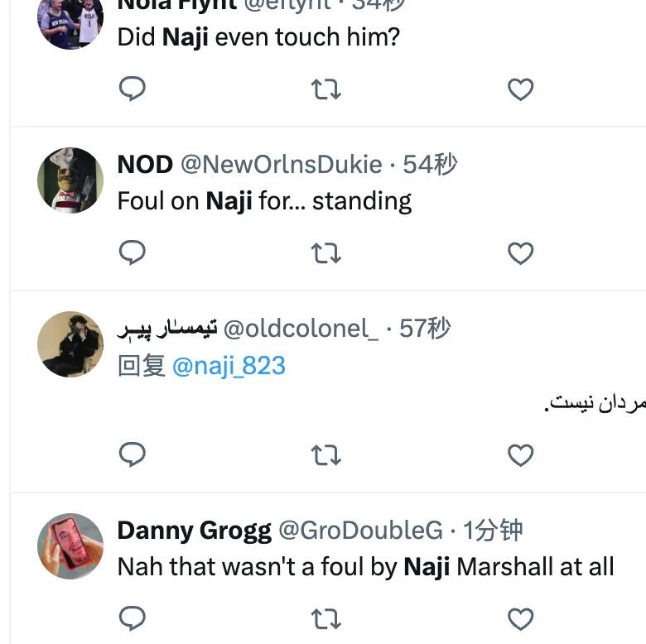Open the @naji_823 mention link
646x644 pixels.
[x=229, y=365]
